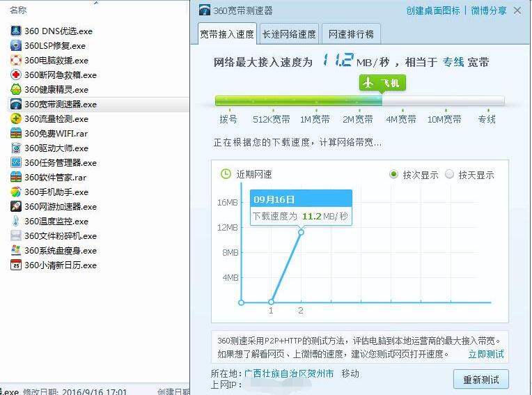Click the 360任务管理器.exe icon

click(15, 162)
